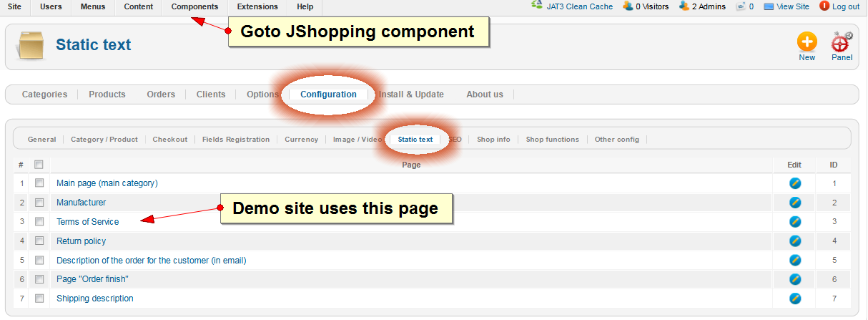
Task: Go to Options section
Action: [262, 94]
